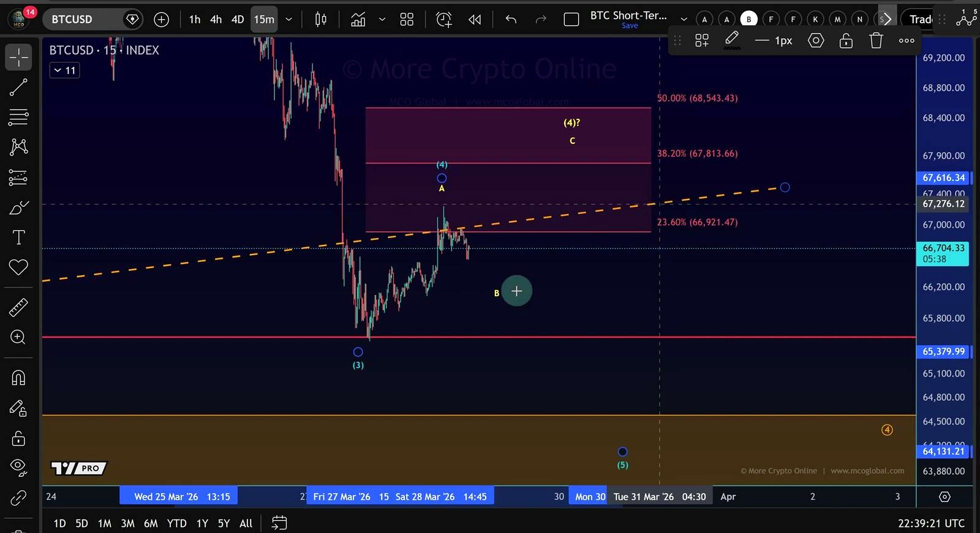This screenshot has height=533, width=980.
Task: Expand the 11 indicators legend
Action: click(65, 70)
